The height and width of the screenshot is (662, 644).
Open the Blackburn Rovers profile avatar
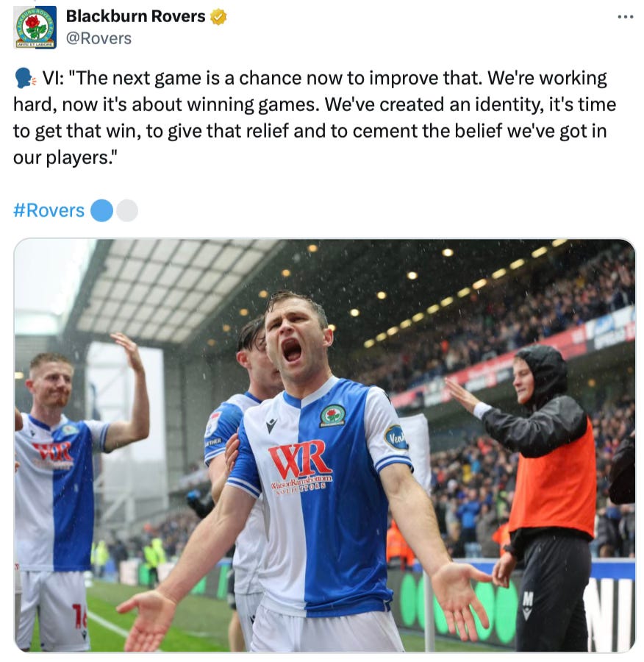pyautogui.click(x=35, y=27)
